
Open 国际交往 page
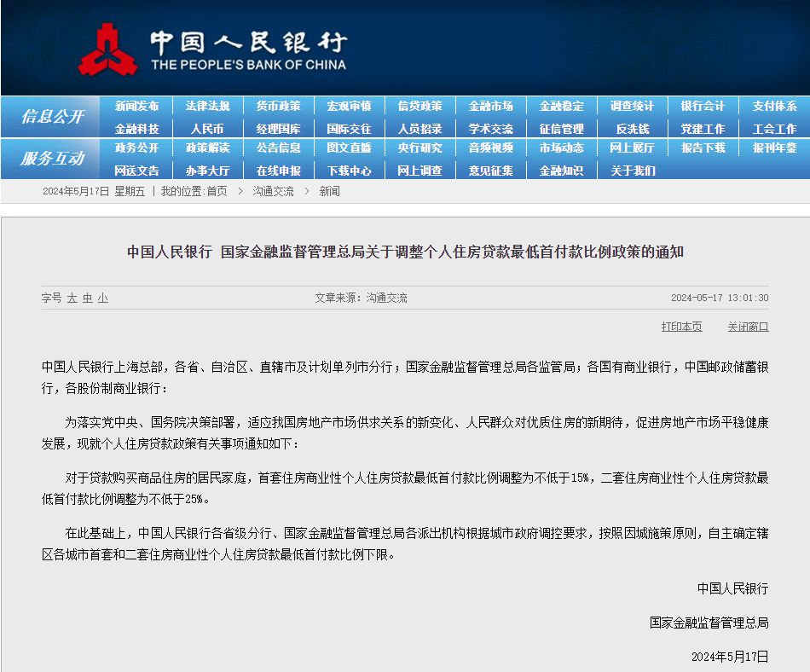[350, 129]
